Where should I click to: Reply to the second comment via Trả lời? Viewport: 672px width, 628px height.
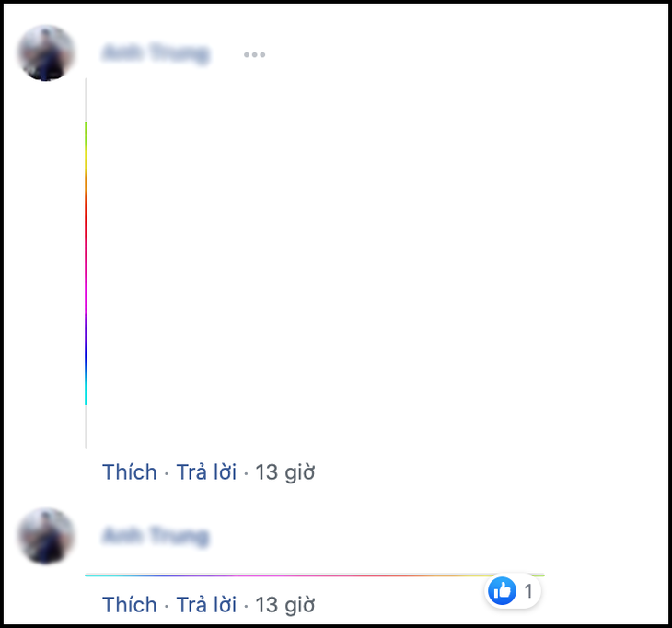(x=206, y=604)
